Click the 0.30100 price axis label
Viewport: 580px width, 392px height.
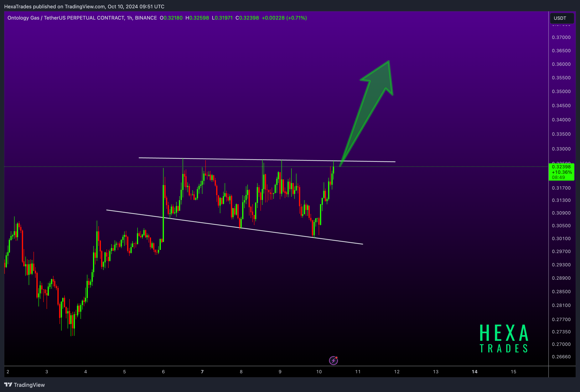point(561,238)
